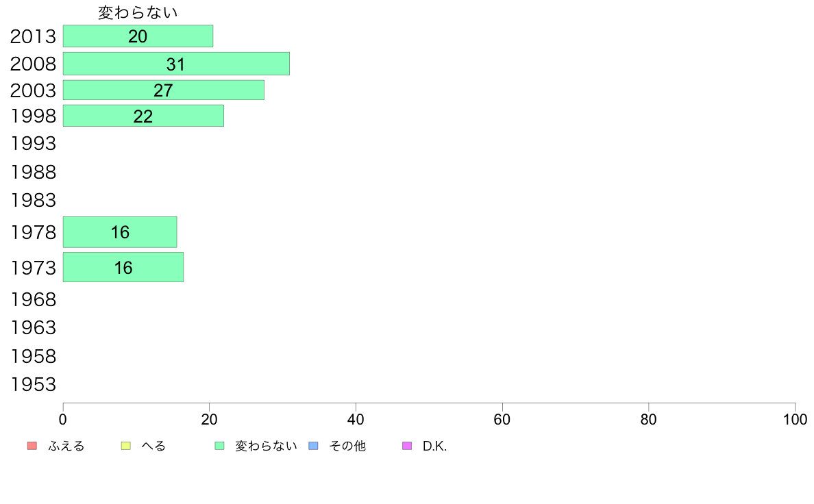Click the その他 legend label text
Image resolution: width=814 pixels, height=504 pixels.
[347, 446]
